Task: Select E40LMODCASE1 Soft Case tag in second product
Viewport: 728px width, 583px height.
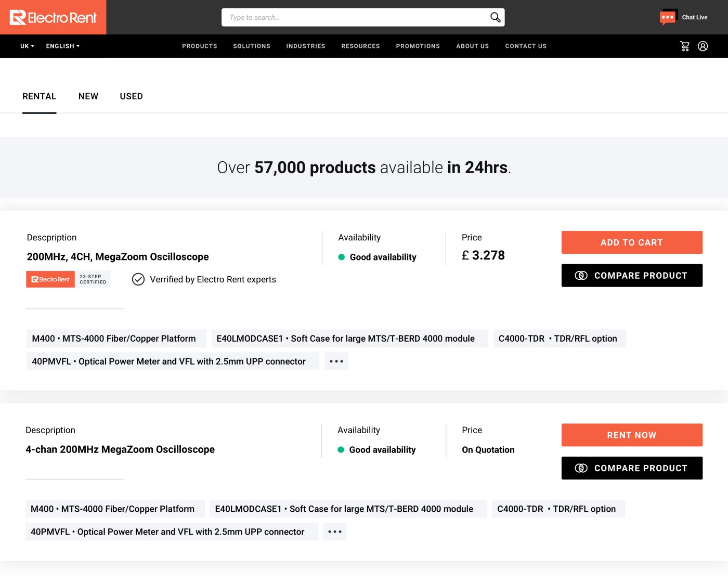Action: click(x=348, y=509)
